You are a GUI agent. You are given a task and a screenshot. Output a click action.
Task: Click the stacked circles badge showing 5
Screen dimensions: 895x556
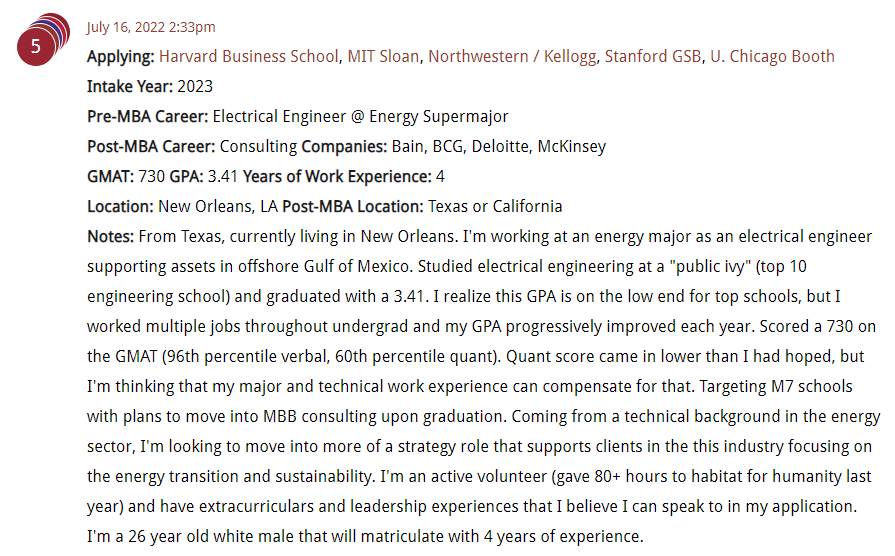tap(43, 39)
